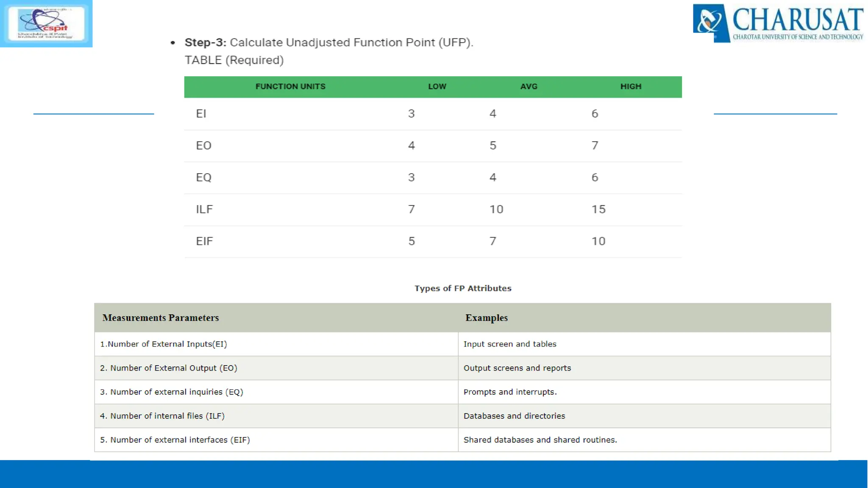Click the LOW column header
868x488 pixels.
437,86
